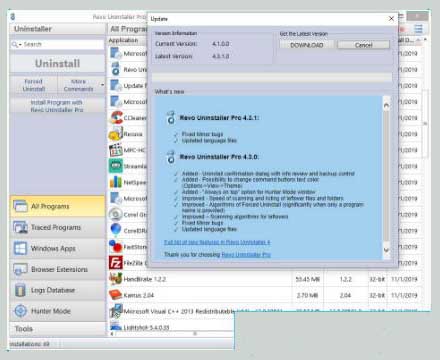Select the Recuva program icon
The height and width of the screenshot is (360, 440).
pyautogui.click(x=116, y=134)
